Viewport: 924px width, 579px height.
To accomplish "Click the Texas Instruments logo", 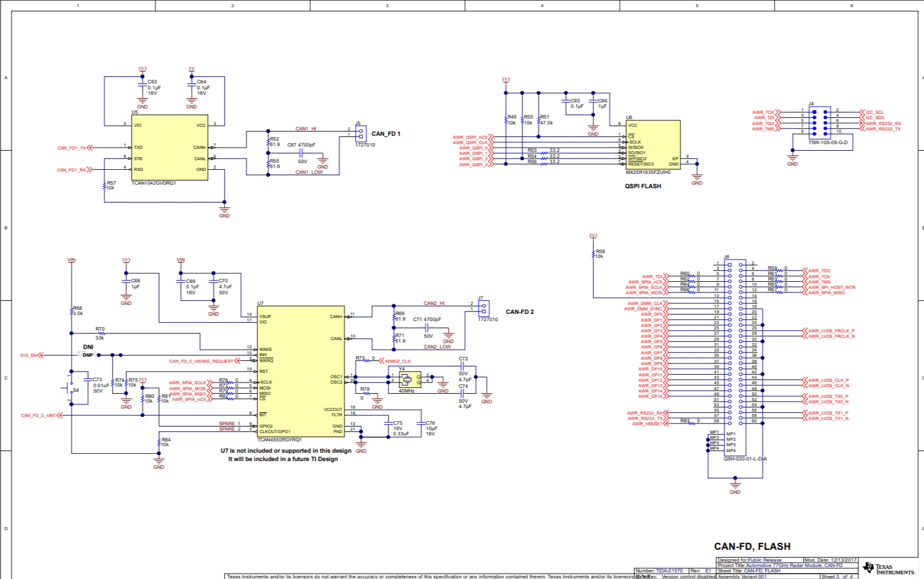I will (886, 568).
